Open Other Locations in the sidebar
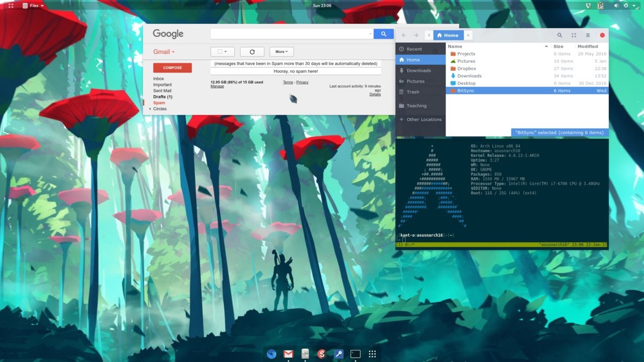The height and width of the screenshot is (362, 644). pos(421,119)
